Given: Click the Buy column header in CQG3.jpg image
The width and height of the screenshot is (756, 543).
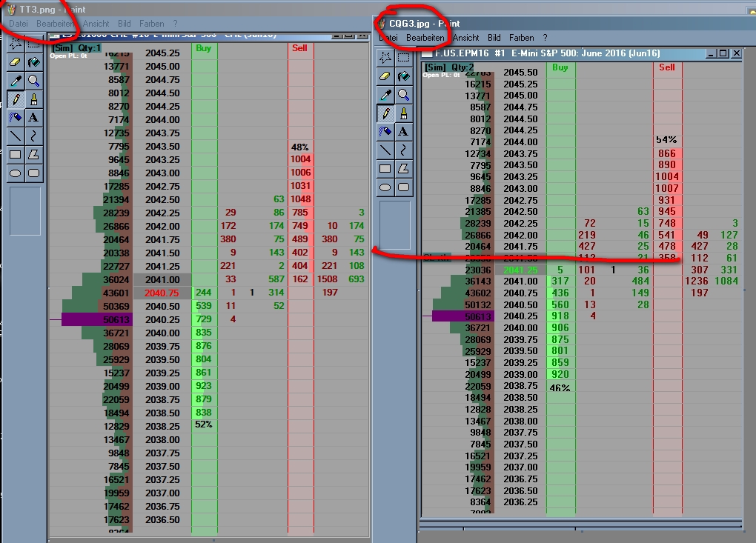Looking at the screenshot, I should tap(560, 67).
